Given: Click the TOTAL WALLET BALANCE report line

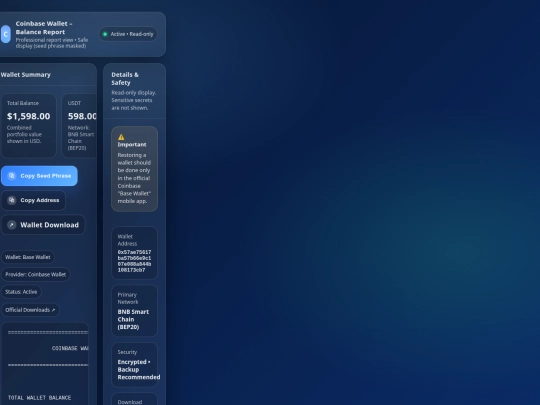Looking at the screenshot, I should (x=39, y=398).
